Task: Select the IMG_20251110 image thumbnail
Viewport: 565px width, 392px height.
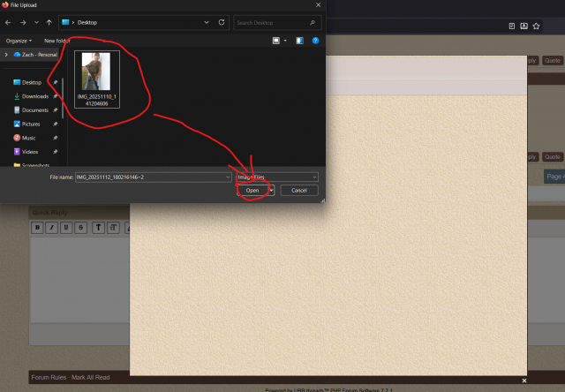Action: 97,78
